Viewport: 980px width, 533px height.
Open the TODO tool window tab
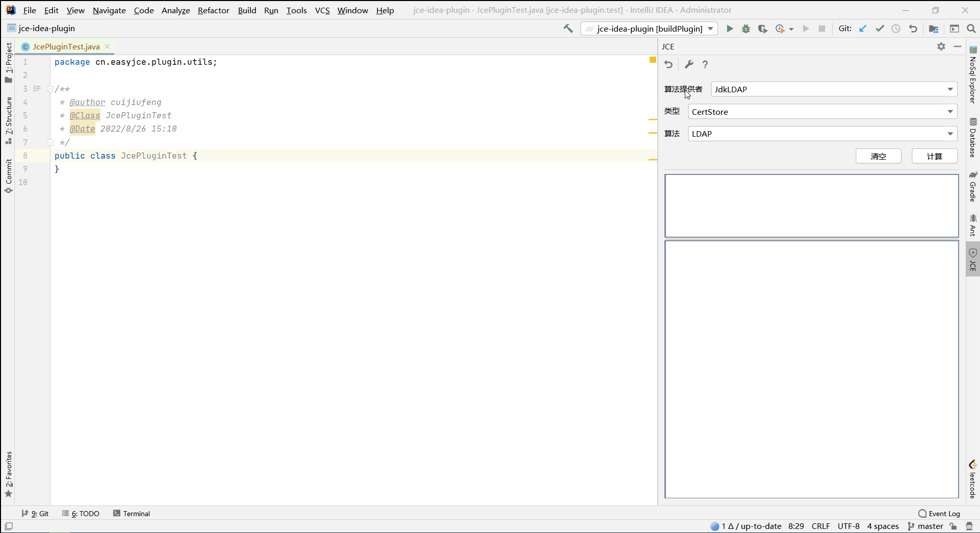[81, 514]
